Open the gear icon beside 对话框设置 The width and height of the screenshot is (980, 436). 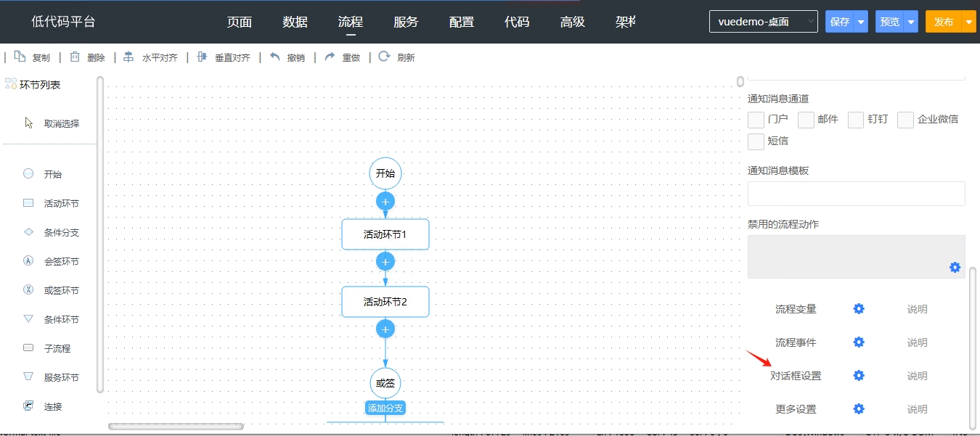pyautogui.click(x=859, y=376)
